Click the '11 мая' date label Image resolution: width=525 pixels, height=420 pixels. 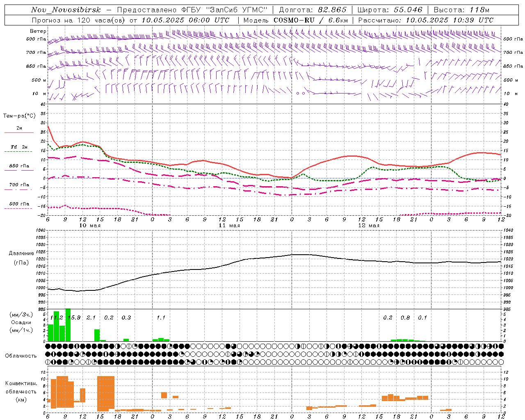click(229, 226)
